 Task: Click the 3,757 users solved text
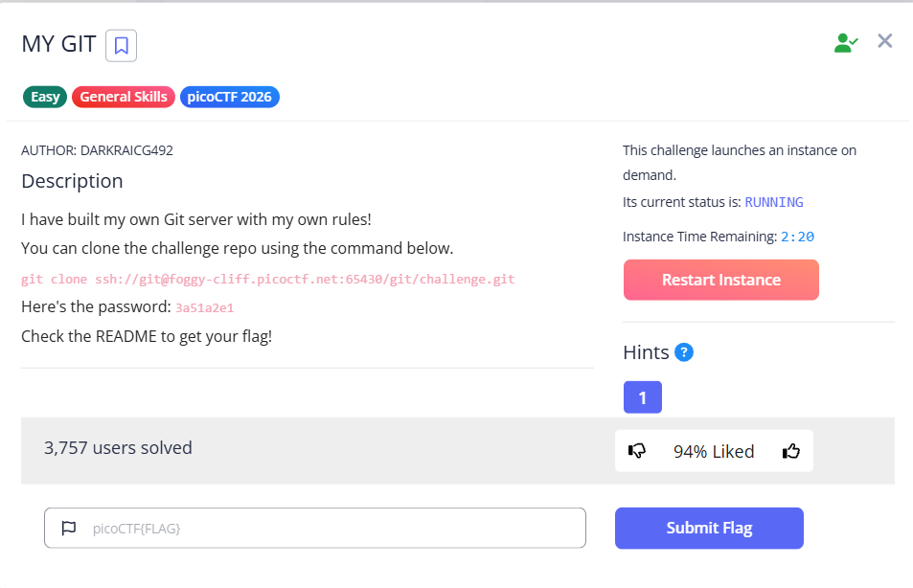click(118, 447)
